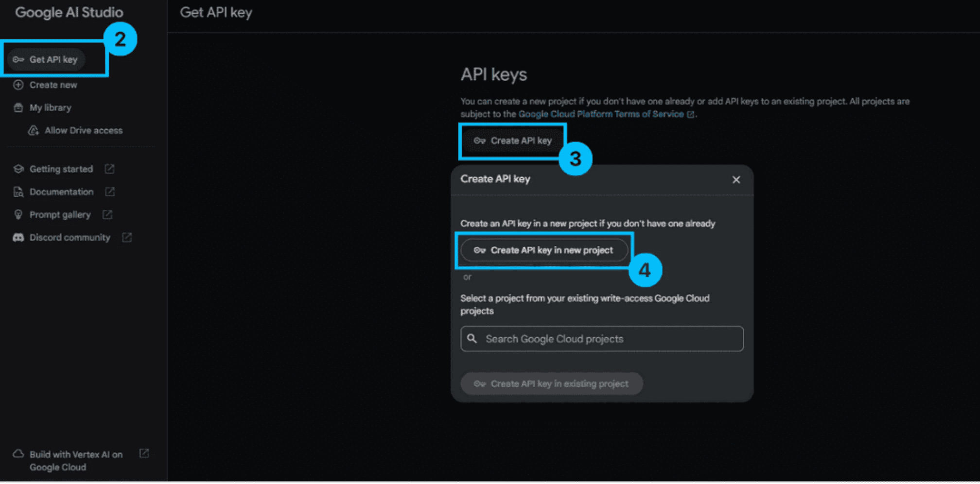
Task: Close the Create API key dialog
Action: (736, 179)
